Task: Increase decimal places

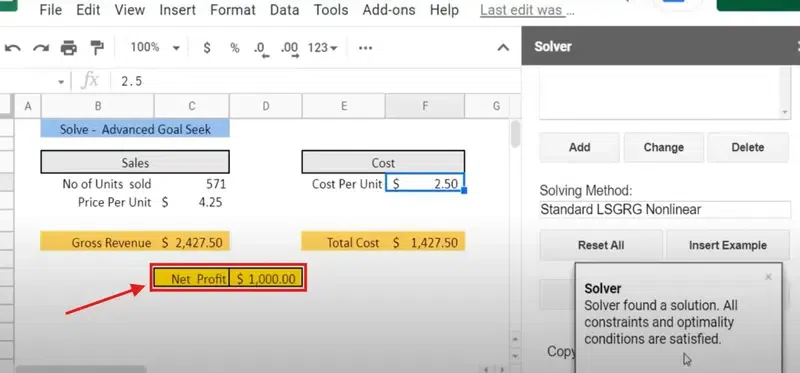Action: 289,49
